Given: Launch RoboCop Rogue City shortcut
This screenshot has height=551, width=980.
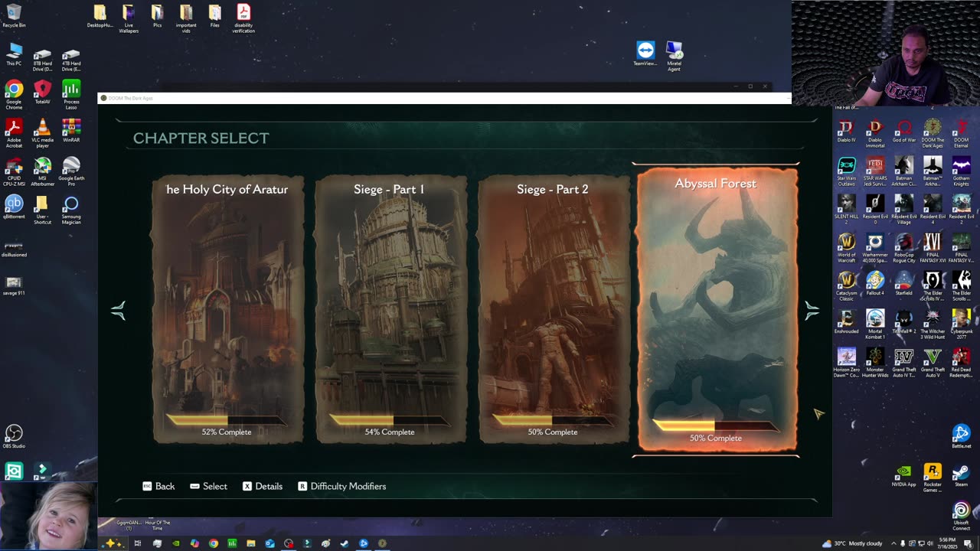Looking at the screenshot, I should point(904,248).
